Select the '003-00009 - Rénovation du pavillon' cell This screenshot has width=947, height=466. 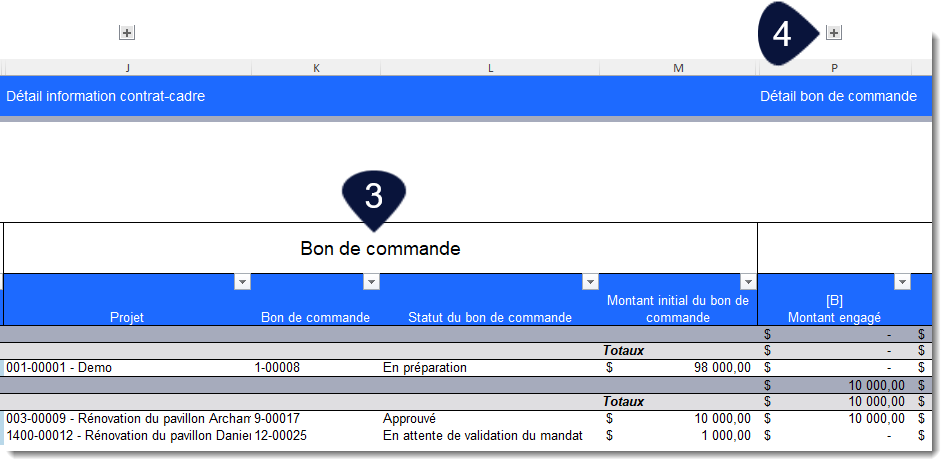127,418
